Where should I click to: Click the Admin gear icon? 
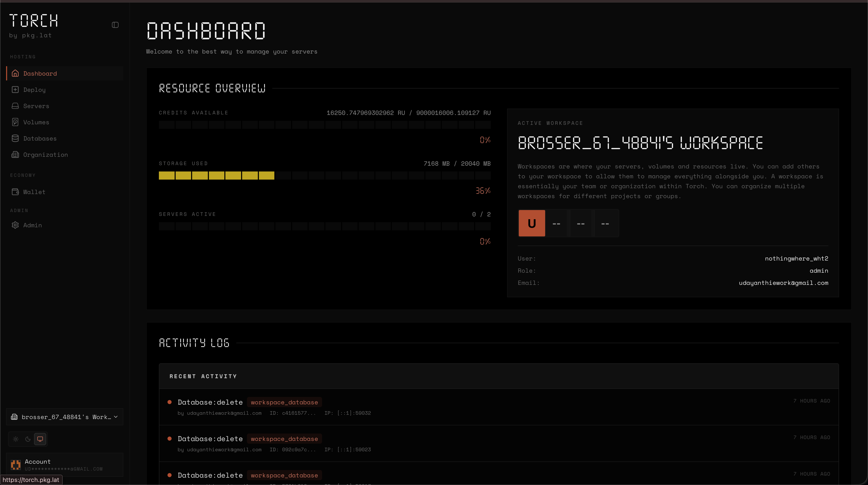coord(15,225)
